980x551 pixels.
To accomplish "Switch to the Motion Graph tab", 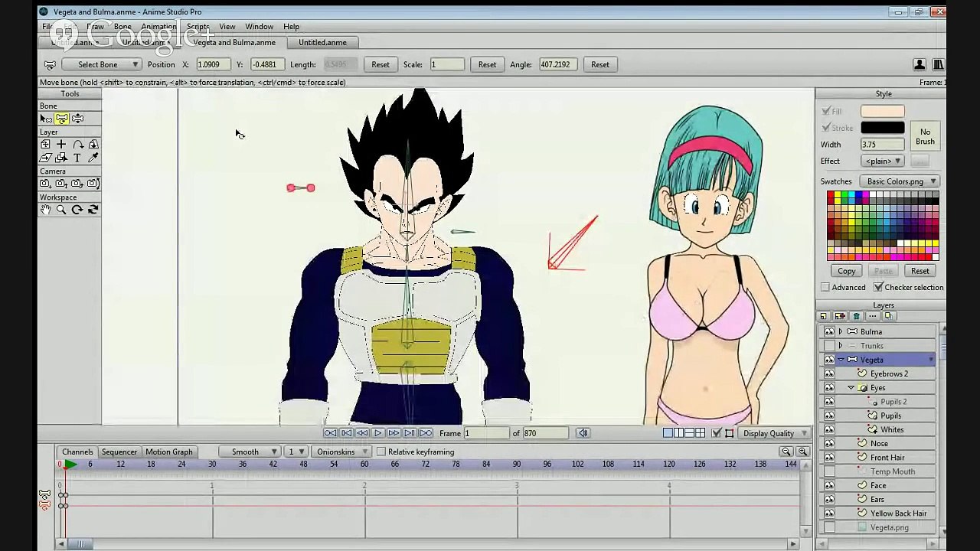I will 169,452.
